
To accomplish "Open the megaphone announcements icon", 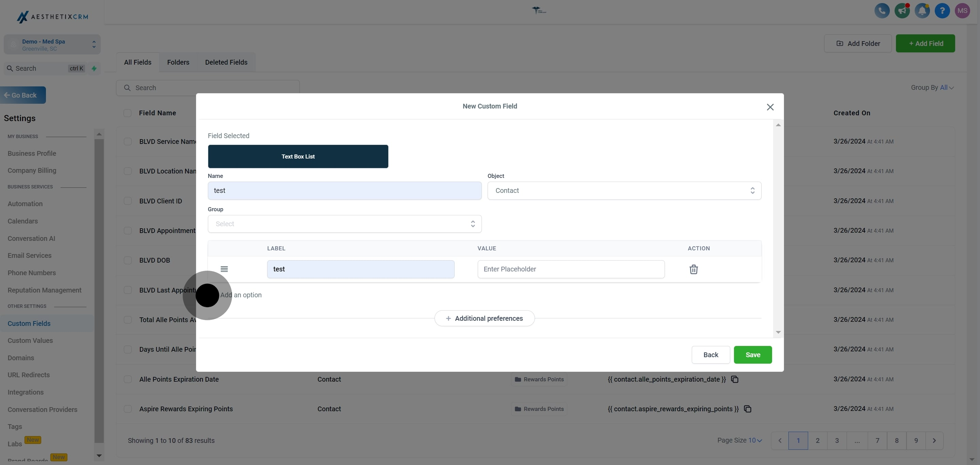I will point(902,11).
